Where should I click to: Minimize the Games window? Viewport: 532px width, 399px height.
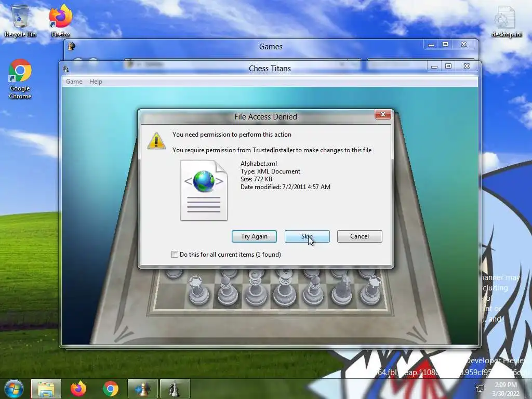click(431, 45)
